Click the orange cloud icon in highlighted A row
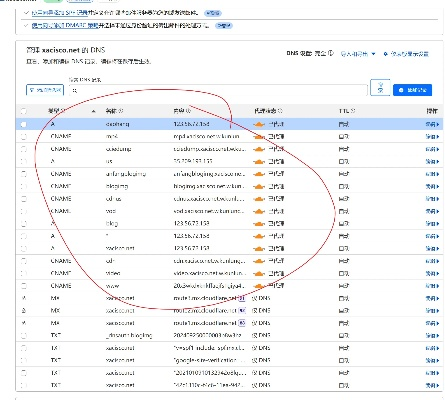Viewport: 445px width, 400px height. coord(259,125)
